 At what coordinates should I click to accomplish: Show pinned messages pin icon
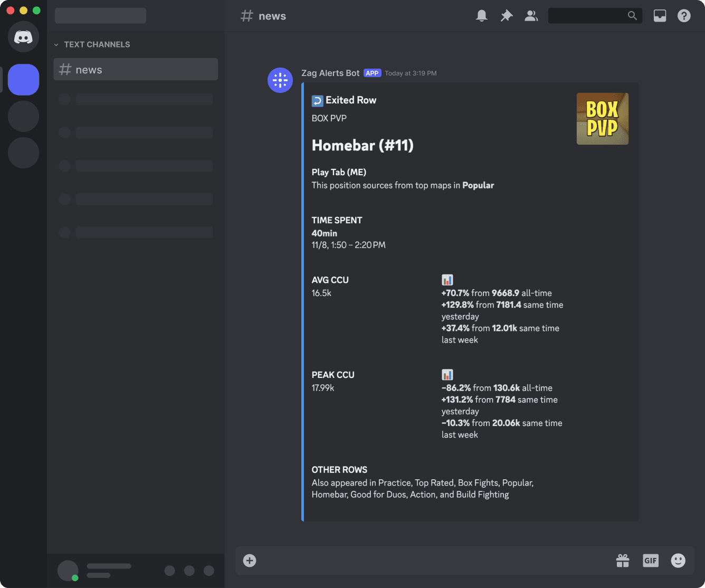tap(507, 16)
